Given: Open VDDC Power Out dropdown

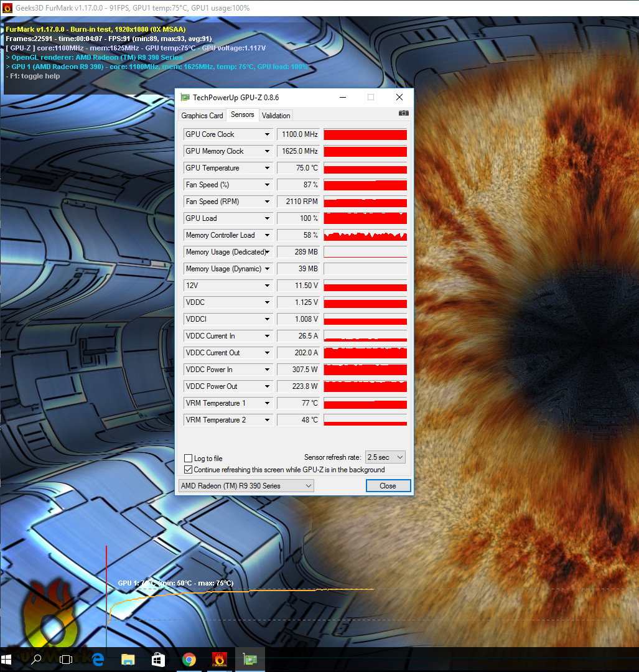Looking at the screenshot, I should [x=267, y=386].
